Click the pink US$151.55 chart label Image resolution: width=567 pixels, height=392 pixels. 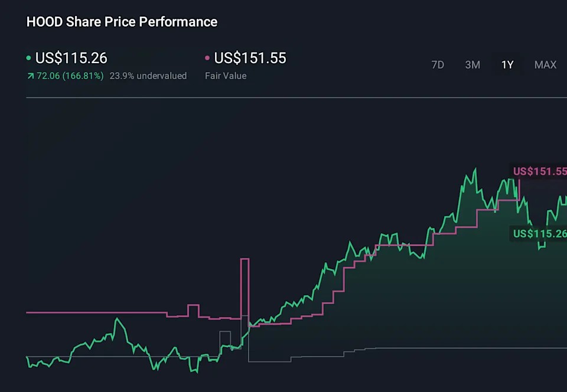point(539,171)
